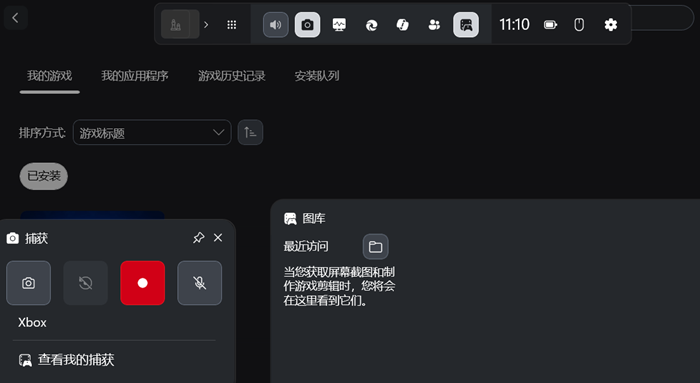Open the Performance monitor widget
The height and width of the screenshot is (383, 700).
coord(339,25)
